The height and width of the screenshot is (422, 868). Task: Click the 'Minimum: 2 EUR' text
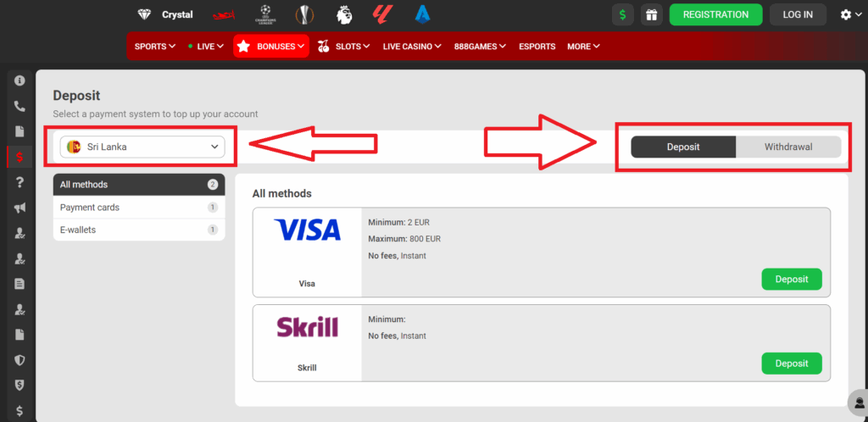coord(398,222)
